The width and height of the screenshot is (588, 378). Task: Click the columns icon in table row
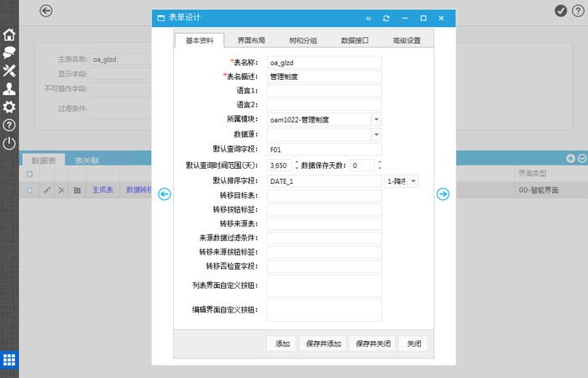pyautogui.click(x=77, y=190)
